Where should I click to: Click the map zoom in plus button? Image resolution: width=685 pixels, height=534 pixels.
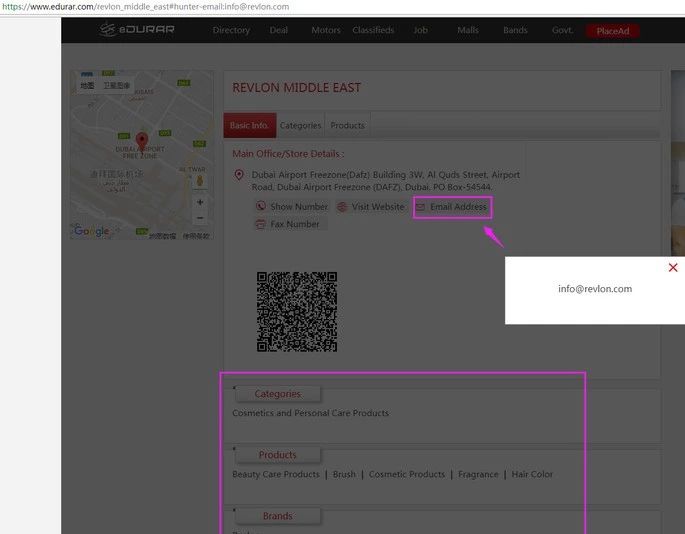(x=200, y=202)
